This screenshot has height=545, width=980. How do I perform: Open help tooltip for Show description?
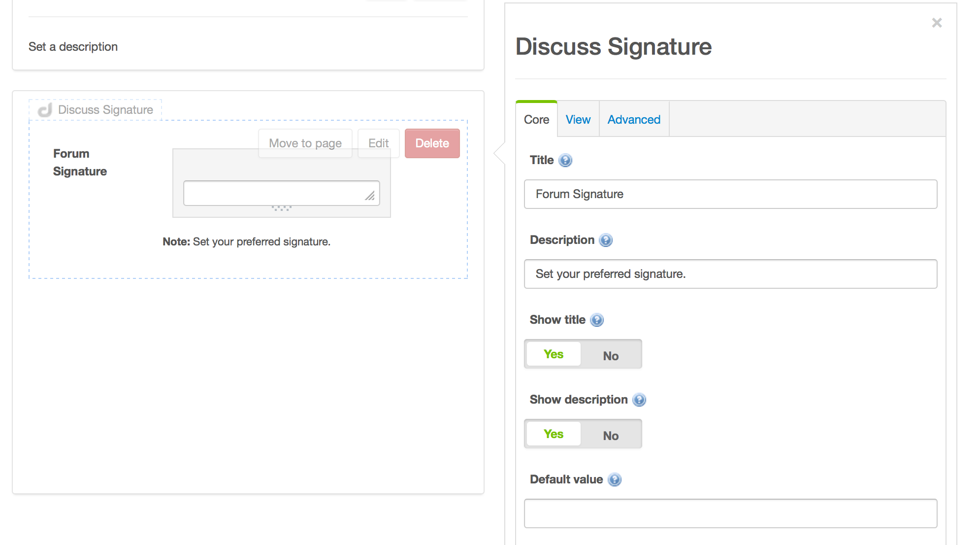point(639,400)
